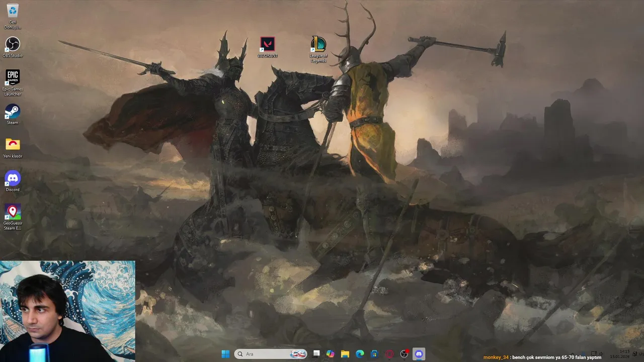
Task: Open Microsoft Store from the taskbar
Action: tap(374, 354)
